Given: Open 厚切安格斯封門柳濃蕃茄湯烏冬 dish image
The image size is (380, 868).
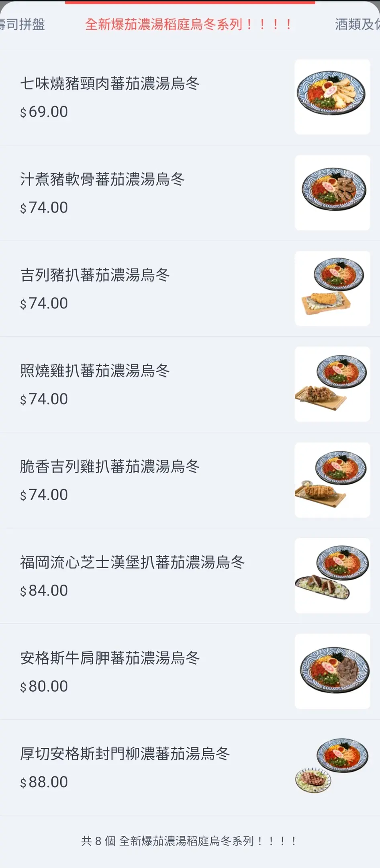Looking at the screenshot, I should 332,767.
